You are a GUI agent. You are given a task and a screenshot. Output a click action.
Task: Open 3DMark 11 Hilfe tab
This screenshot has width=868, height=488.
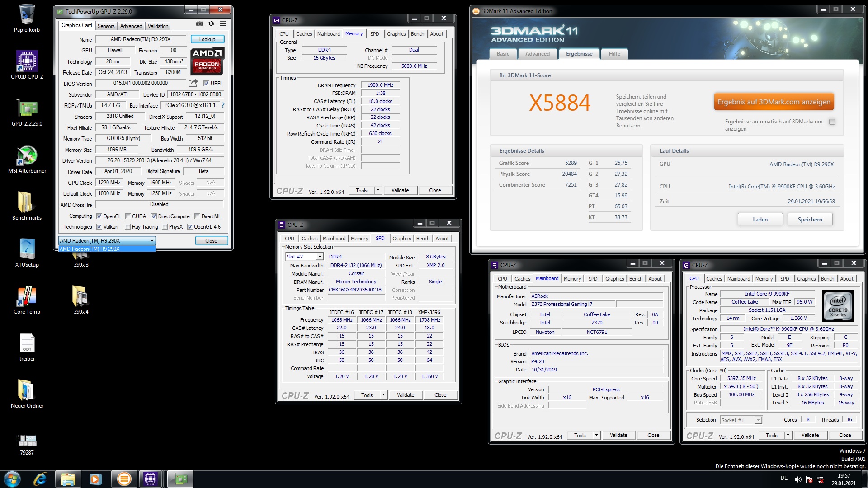coord(614,54)
